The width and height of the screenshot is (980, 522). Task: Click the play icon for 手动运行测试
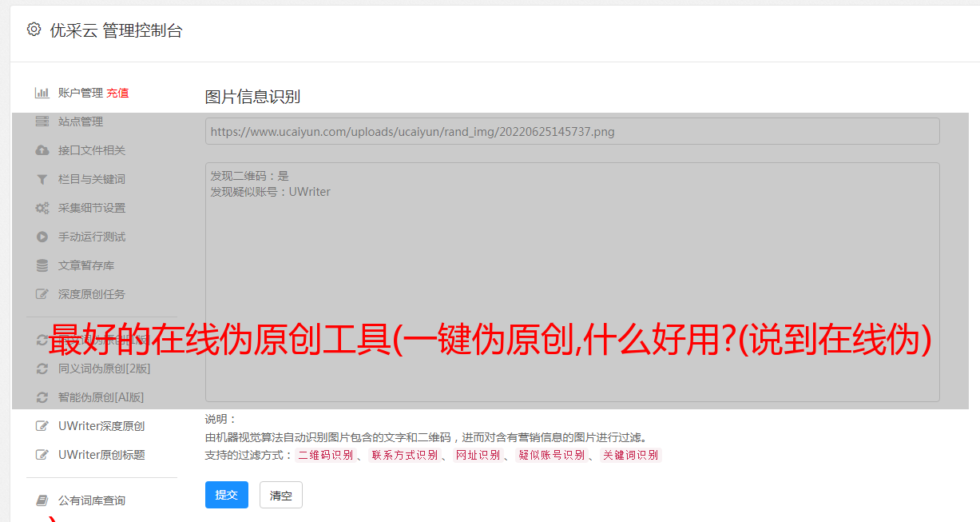tap(42, 237)
